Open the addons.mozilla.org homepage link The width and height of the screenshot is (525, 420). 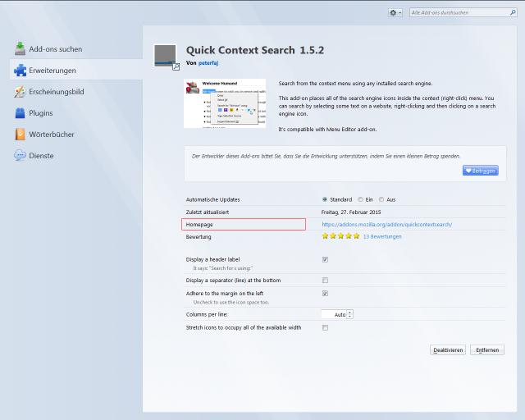coord(386,225)
